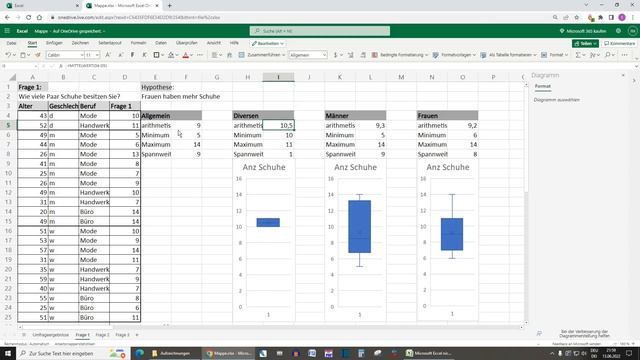Decrease font size with the smaller A icon
Image resolution: width=640 pixels, height=360 pixels.
pyautogui.click(x=120, y=55)
